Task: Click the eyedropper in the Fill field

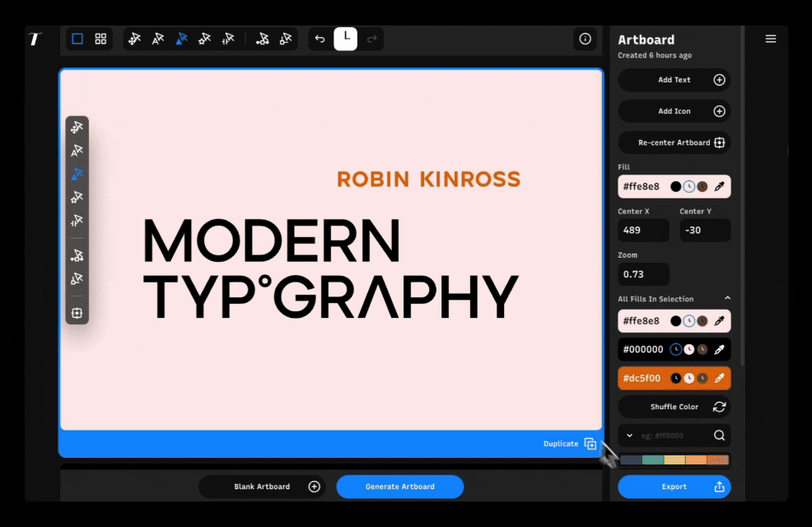Action: 719,186
